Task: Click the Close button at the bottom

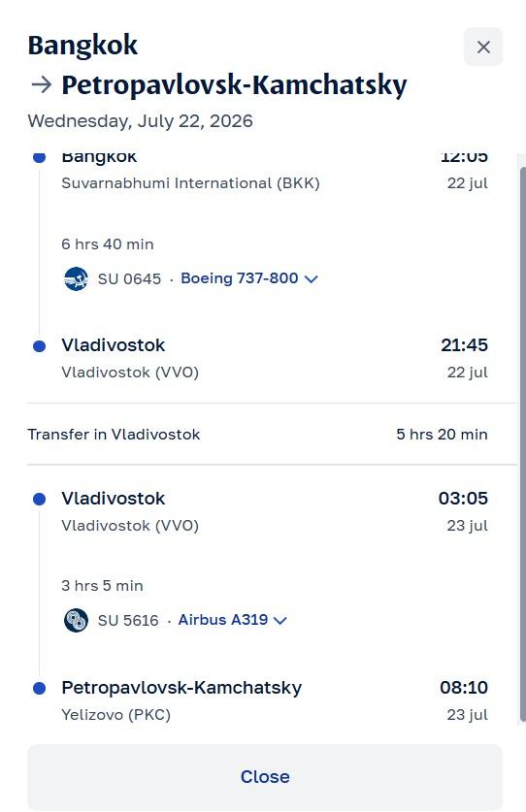Action: tap(265, 777)
